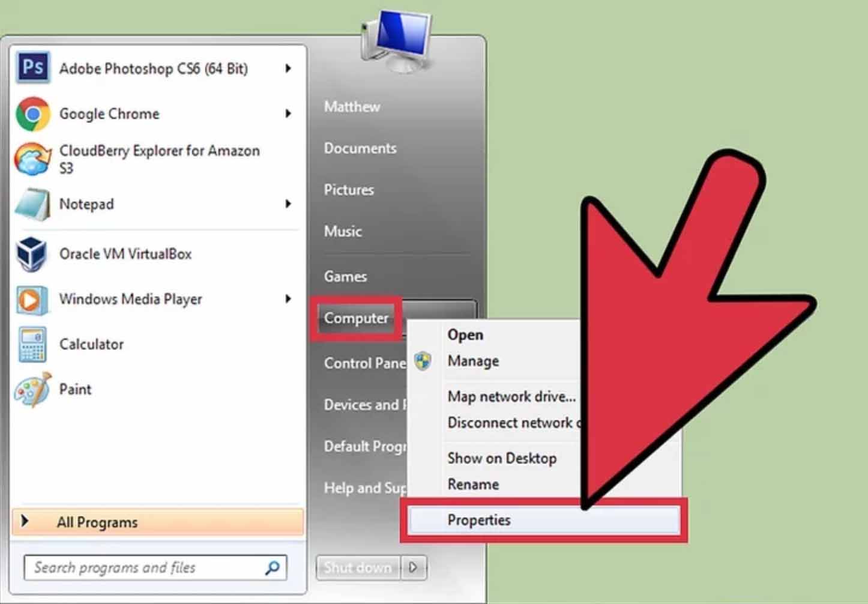868x604 pixels.
Task: Select Manage from the context menu
Action: click(x=473, y=361)
